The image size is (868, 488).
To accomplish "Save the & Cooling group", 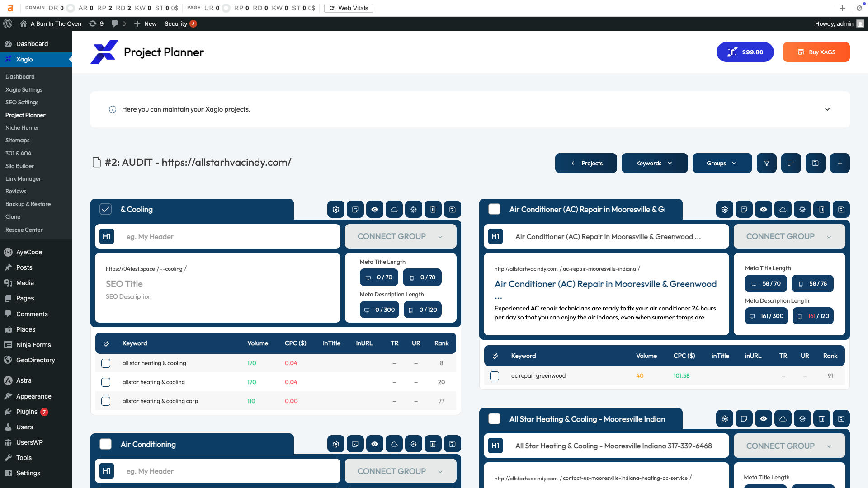I will (452, 210).
